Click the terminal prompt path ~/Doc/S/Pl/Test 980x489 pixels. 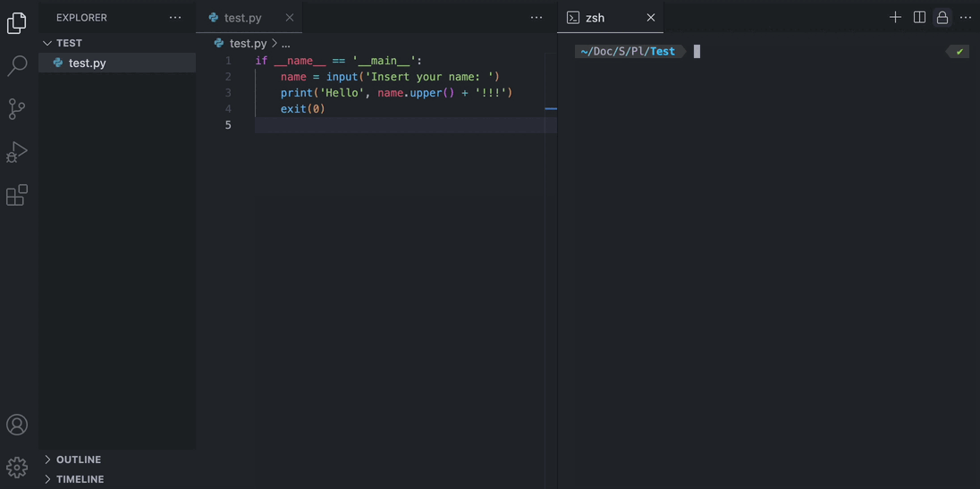click(628, 51)
